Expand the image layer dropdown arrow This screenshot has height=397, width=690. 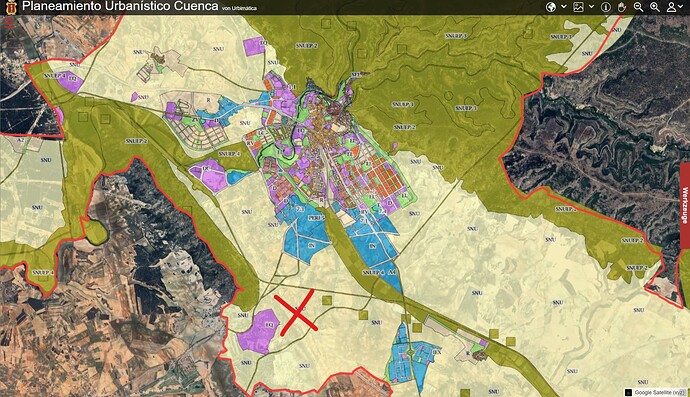(x=591, y=7)
